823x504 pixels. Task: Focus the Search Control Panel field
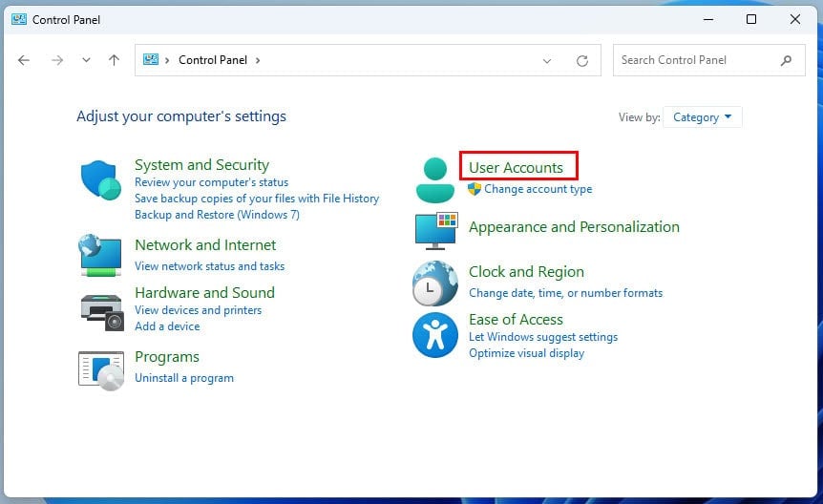[x=708, y=60]
